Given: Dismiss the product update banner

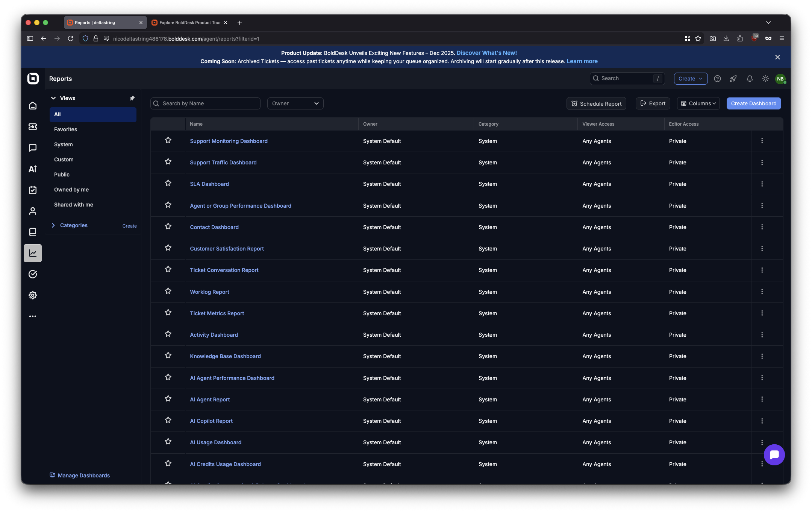Looking at the screenshot, I should click(x=777, y=57).
